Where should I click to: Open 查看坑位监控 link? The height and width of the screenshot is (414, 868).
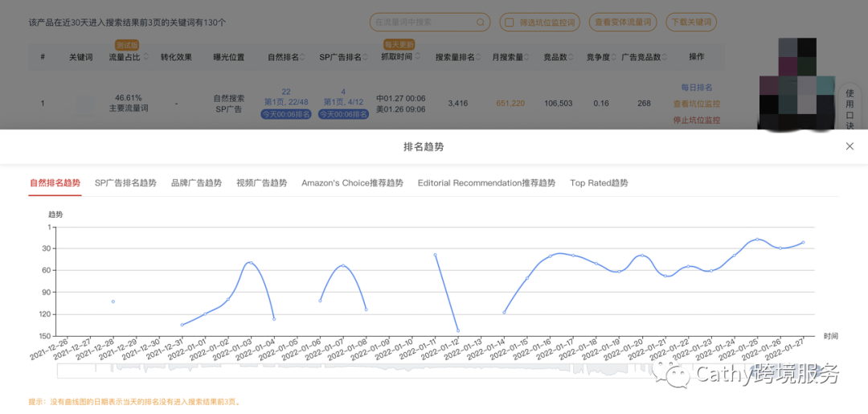tap(696, 104)
